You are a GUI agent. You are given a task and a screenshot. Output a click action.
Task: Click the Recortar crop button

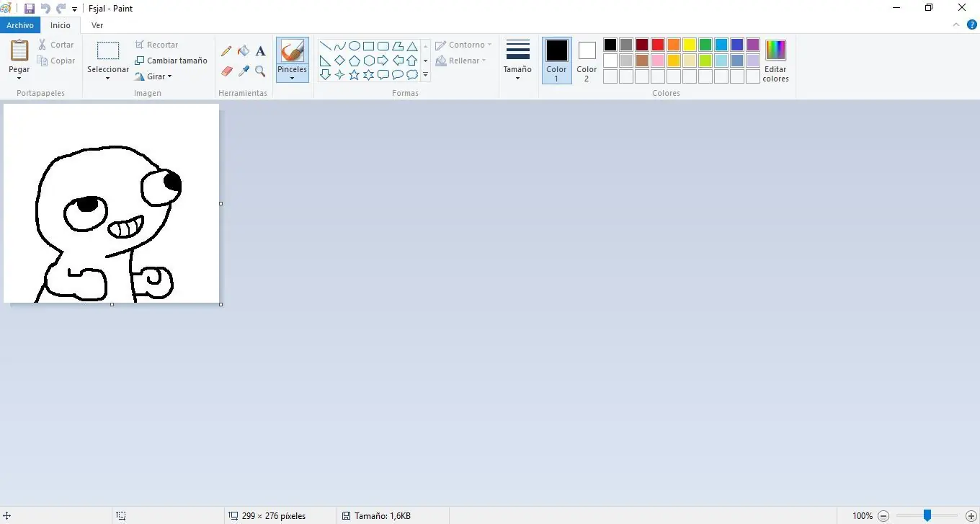tap(156, 45)
